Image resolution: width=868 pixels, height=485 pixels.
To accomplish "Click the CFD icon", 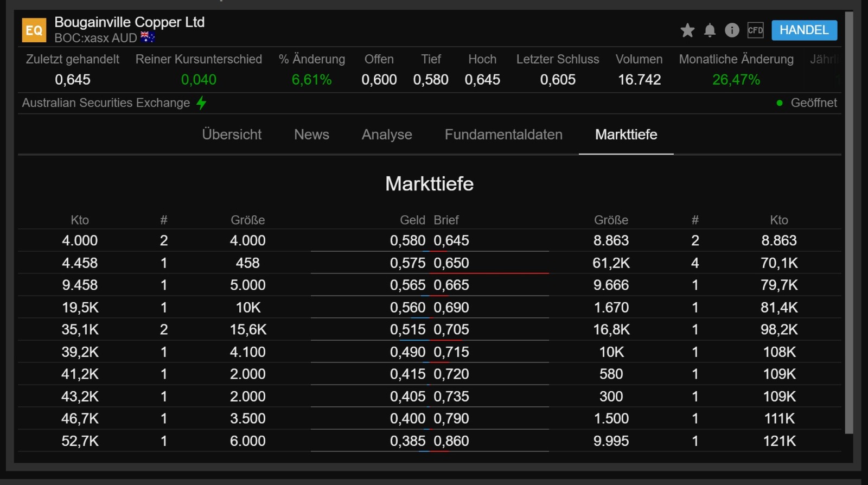I will (x=755, y=30).
